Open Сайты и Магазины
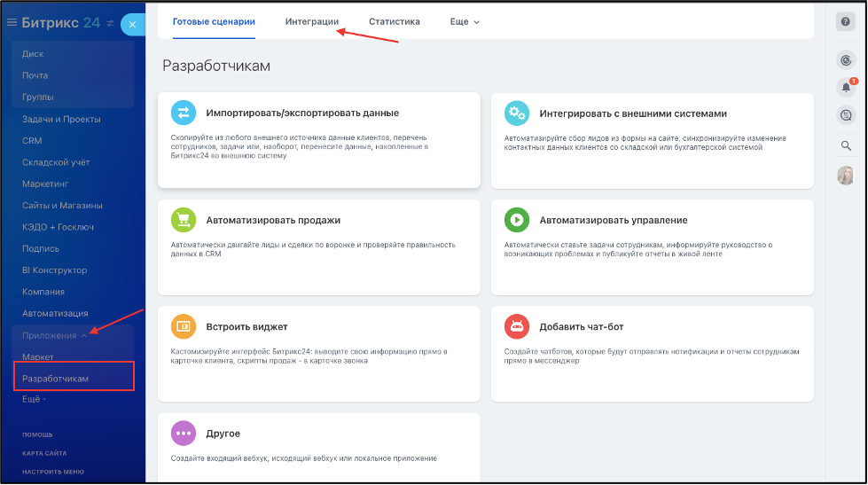868x485 pixels. (x=63, y=206)
